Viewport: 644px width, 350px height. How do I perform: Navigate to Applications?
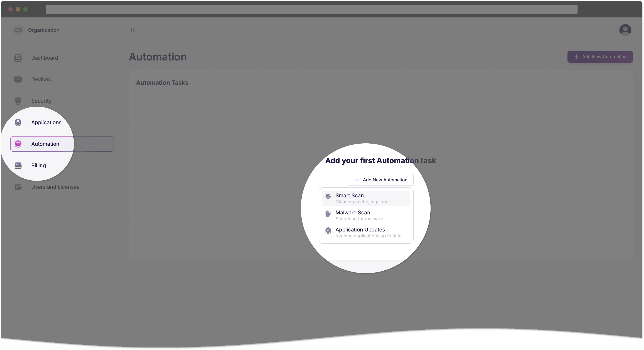46,122
